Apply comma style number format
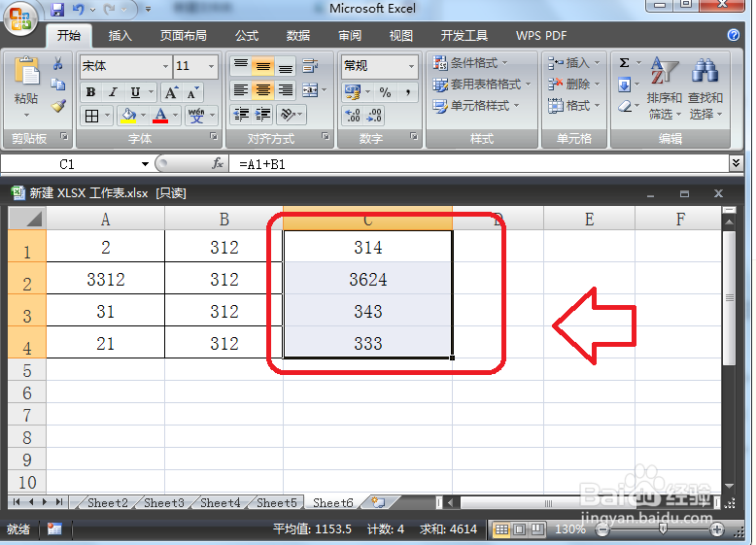Viewport: 756px width, 545px height. pyautogui.click(x=408, y=92)
